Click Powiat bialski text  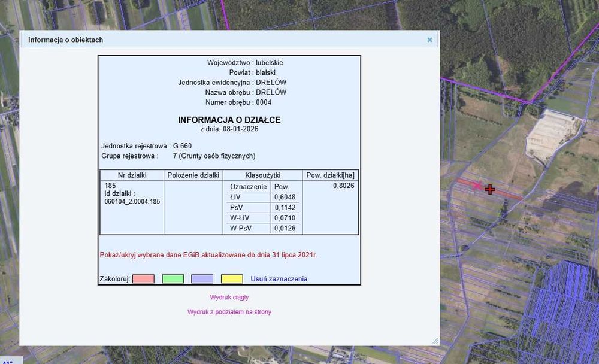point(252,72)
